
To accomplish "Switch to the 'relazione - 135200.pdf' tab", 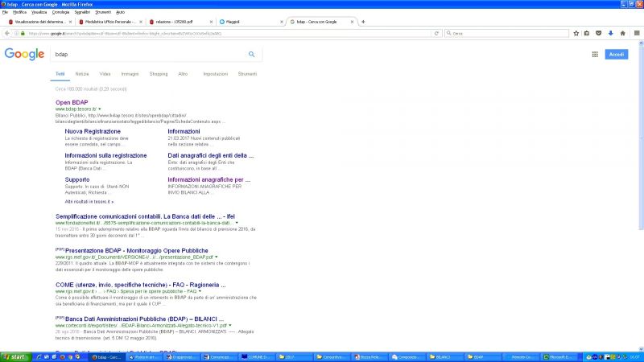I will [180, 22].
